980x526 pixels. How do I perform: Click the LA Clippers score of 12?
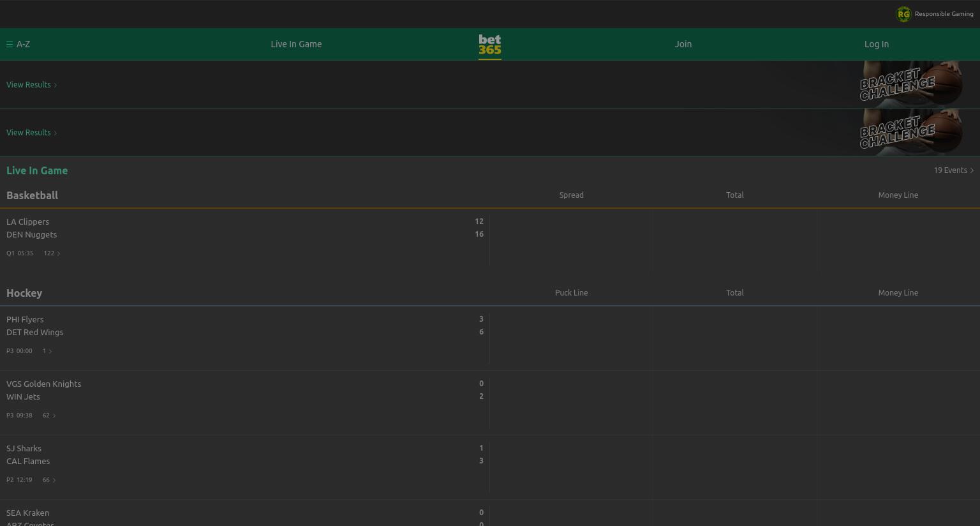tap(479, 222)
